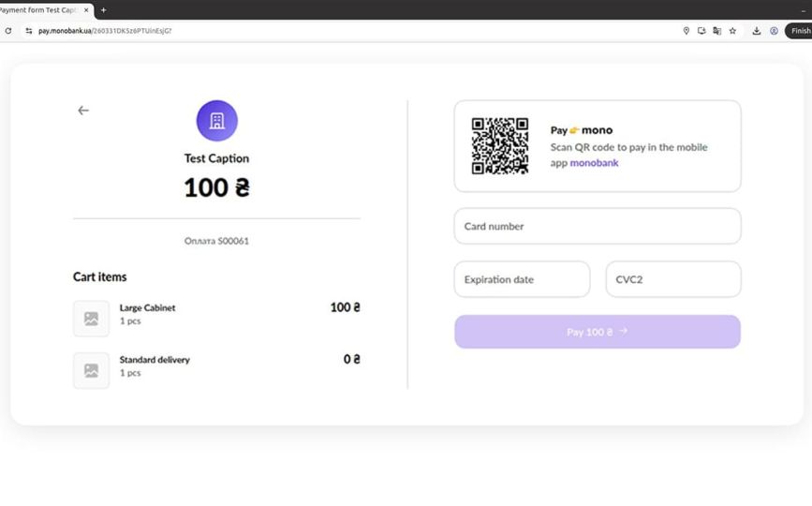Open a new browser tab

coord(103,9)
